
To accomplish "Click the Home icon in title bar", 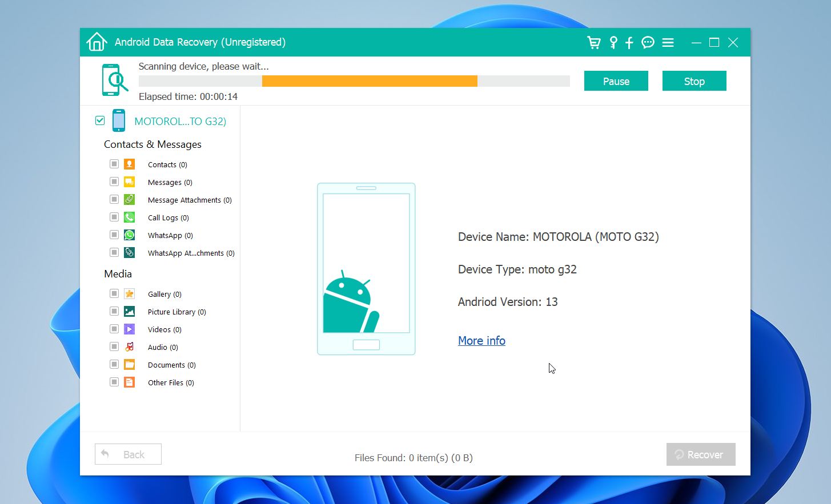I will pos(97,42).
